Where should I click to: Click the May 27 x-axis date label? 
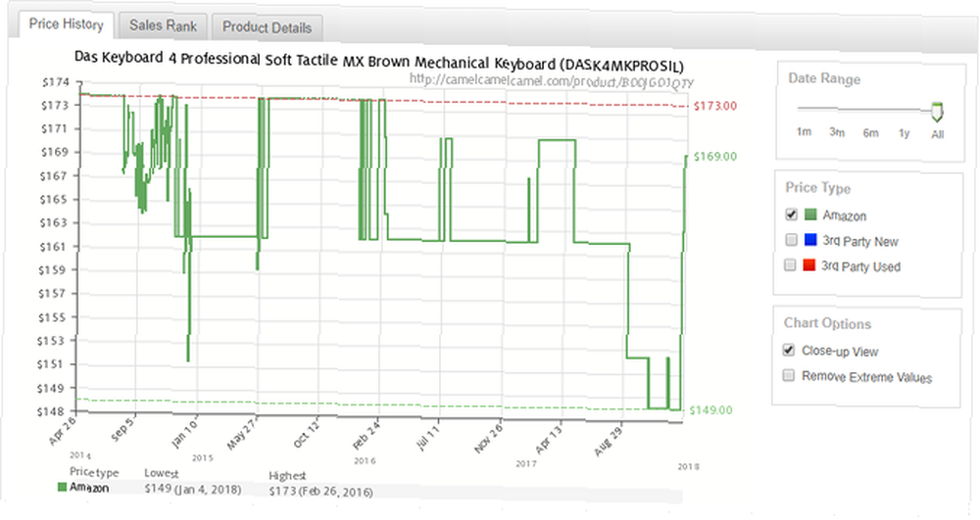(242, 433)
